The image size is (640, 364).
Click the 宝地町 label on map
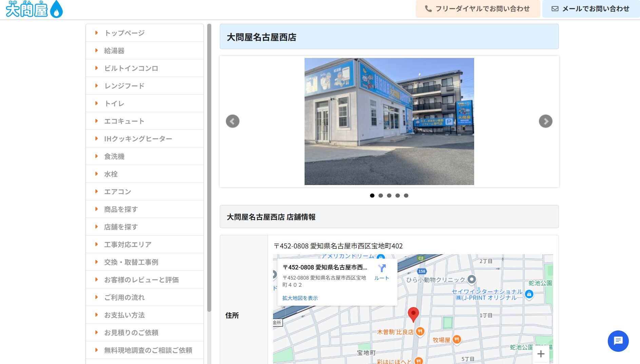[366, 353]
